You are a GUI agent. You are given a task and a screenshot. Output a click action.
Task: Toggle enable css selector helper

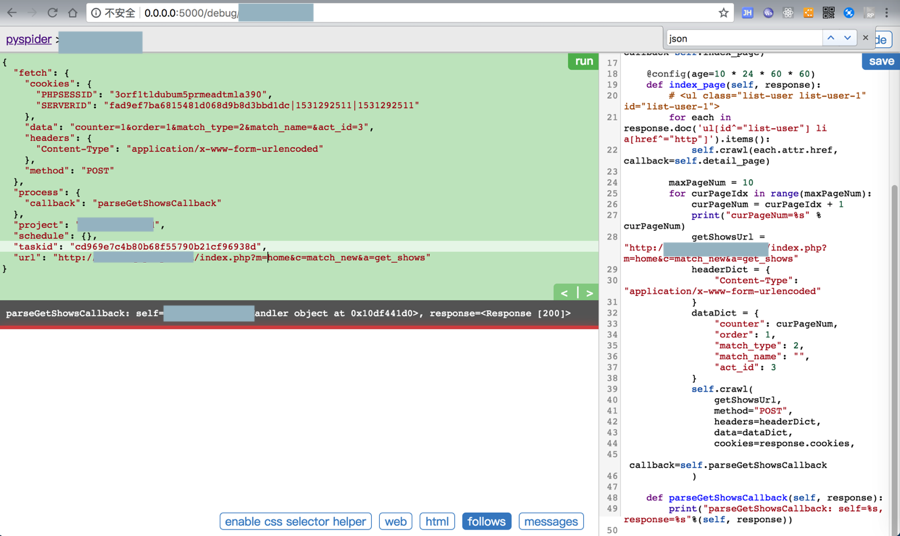tap(295, 521)
